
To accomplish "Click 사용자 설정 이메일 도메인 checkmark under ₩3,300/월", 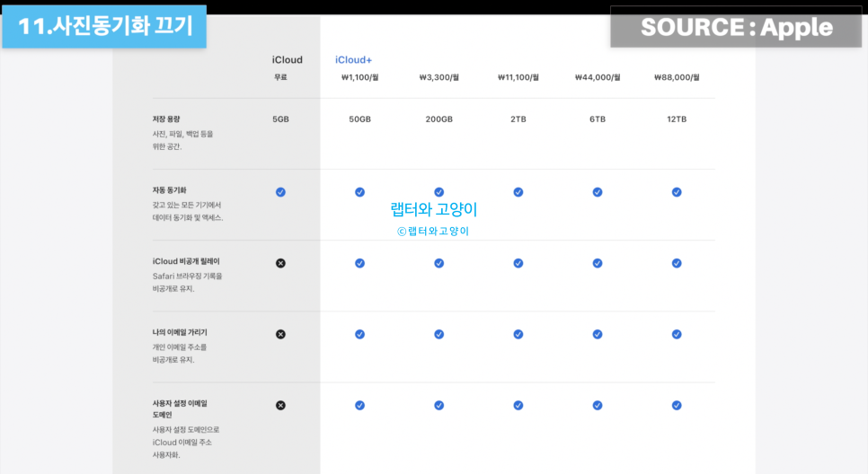I will click(x=439, y=406).
